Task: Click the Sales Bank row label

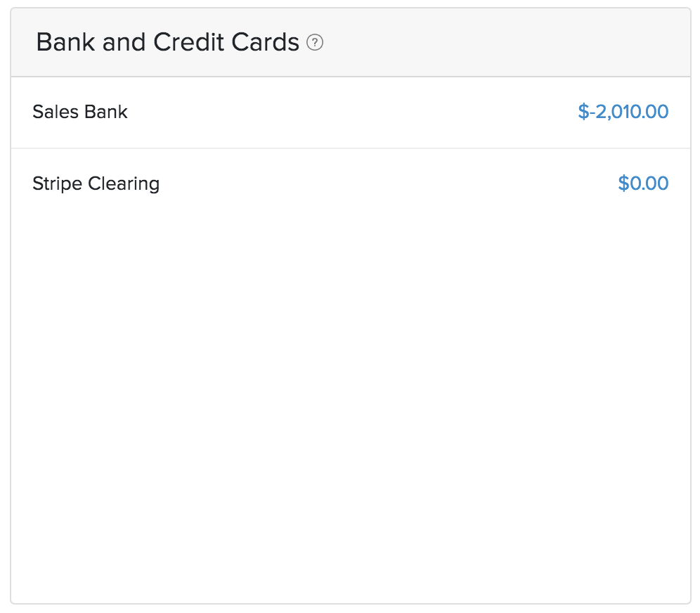Action: tap(80, 112)
